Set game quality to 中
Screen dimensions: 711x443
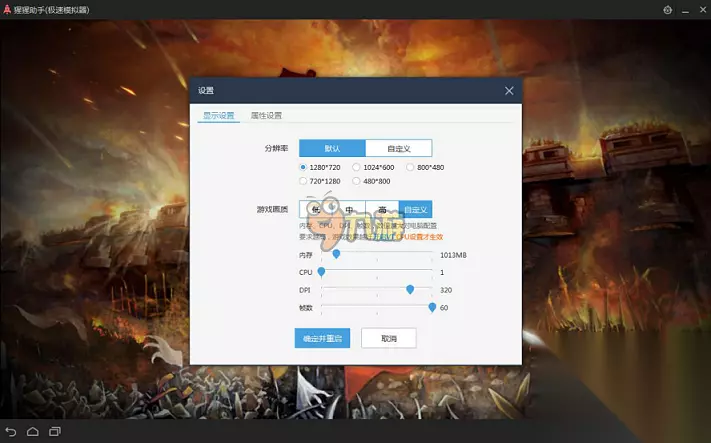pos(349,209)
